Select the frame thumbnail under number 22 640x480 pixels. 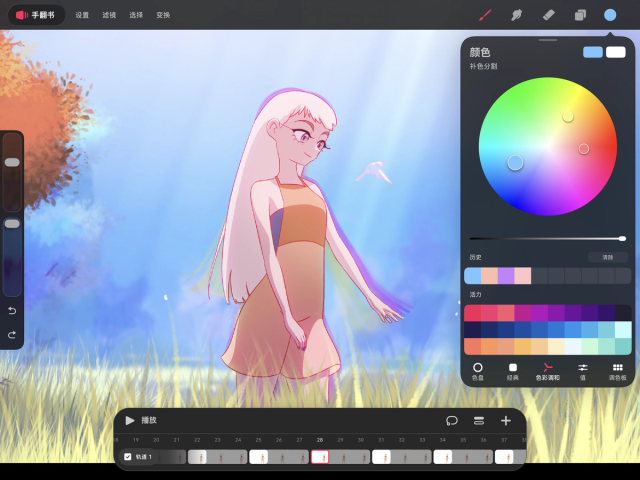click(x=197, y=457)
